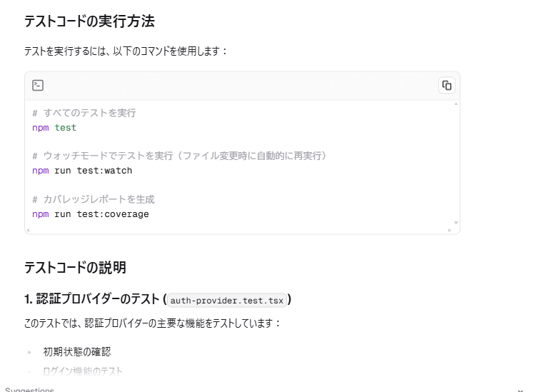
Task: Copy the code block contents
Action: point(446,86)
